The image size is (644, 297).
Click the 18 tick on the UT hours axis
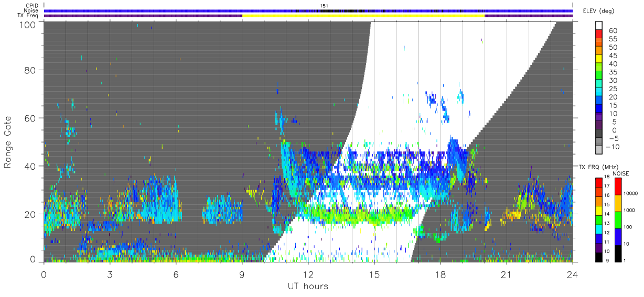(x=441, y=274)
